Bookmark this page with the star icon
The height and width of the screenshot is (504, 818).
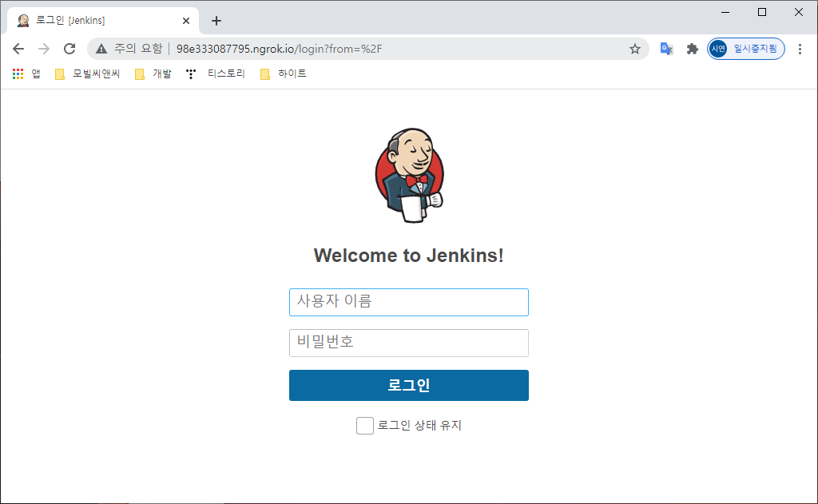pos(634,49)
